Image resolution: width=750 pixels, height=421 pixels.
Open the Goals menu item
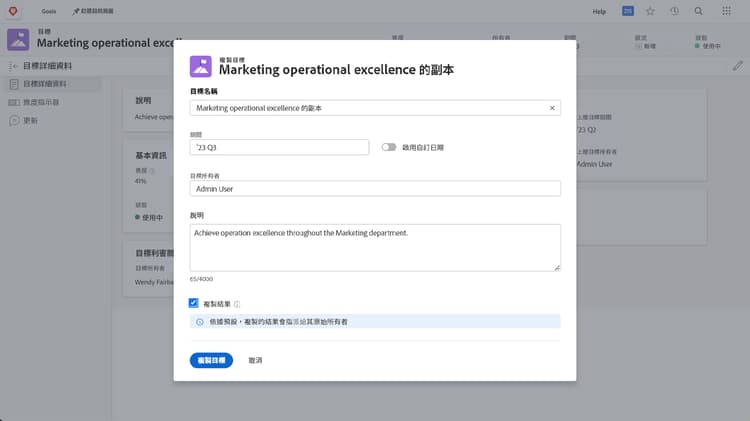click(49, 11)
